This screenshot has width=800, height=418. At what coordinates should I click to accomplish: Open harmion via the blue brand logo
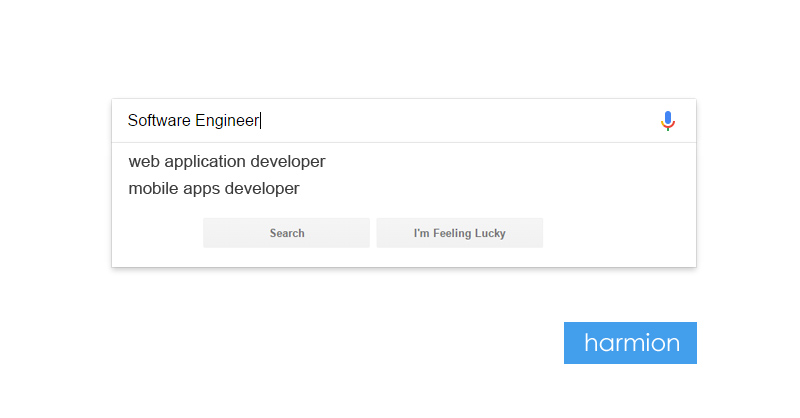[630, 343]
